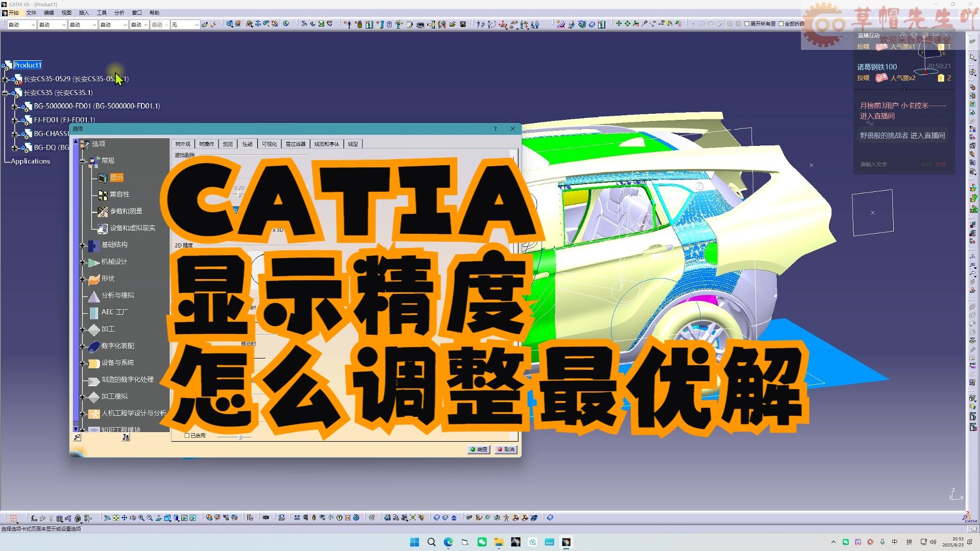
Task: Open the 无 dropdown in top toolbar
Action: [185, 24]
